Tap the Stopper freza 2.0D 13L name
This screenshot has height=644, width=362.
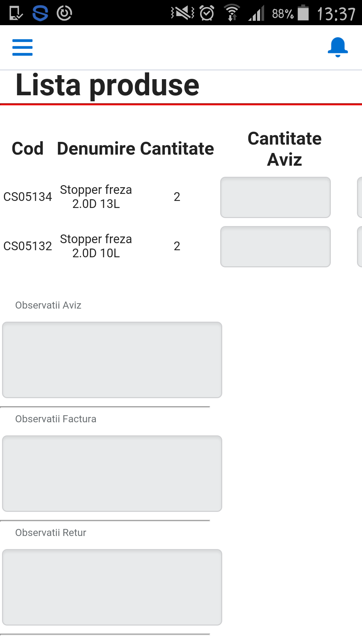click(96, 197)
